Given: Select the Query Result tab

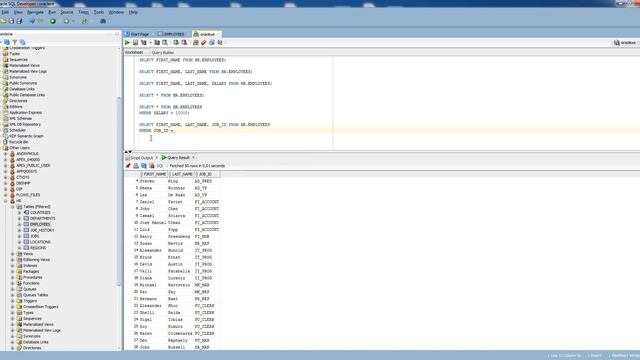Looking at the screenshot, I should pos(179,158).
